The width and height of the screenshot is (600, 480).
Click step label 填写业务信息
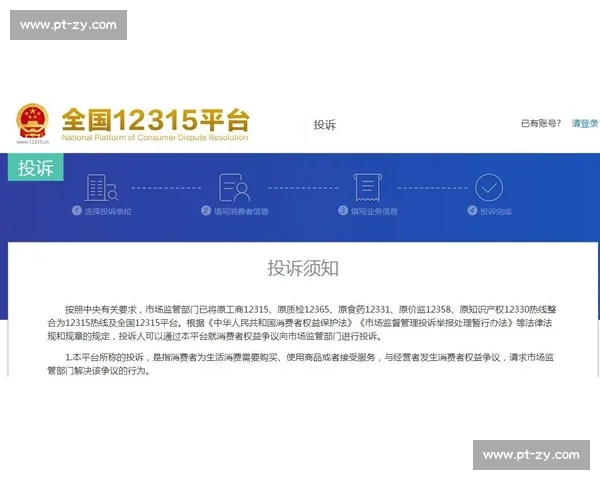point(374,211)
